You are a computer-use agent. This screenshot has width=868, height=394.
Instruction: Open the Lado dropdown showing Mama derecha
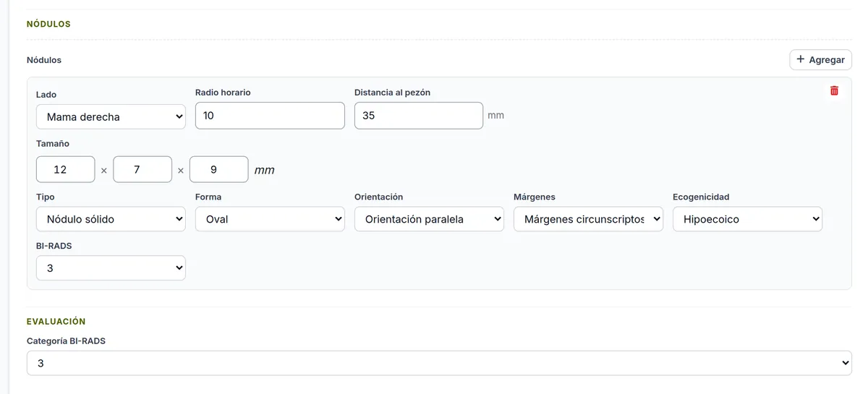[111, 116]
